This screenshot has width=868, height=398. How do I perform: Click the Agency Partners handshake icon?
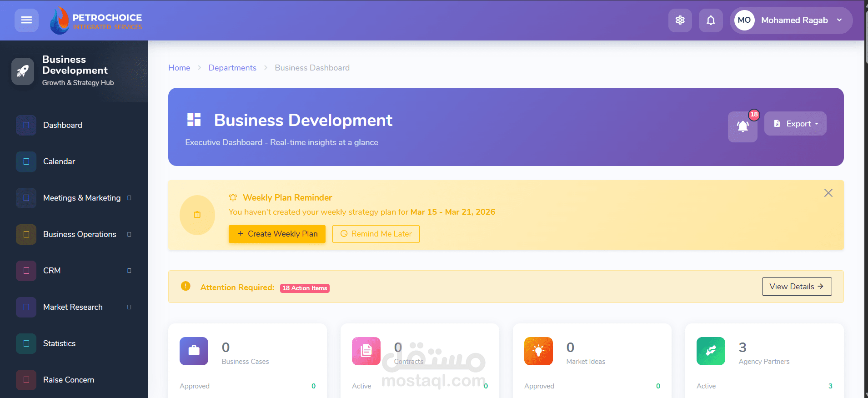tap(711, 351)
